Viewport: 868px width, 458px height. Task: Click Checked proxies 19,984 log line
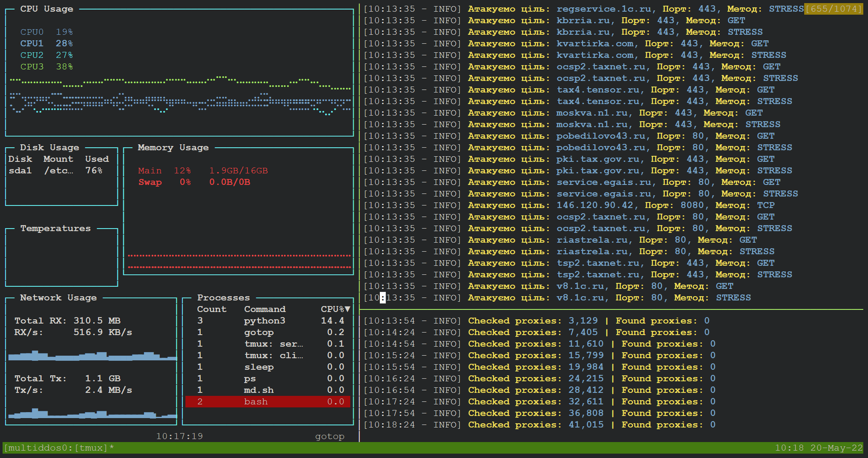[x=539, y=367]
